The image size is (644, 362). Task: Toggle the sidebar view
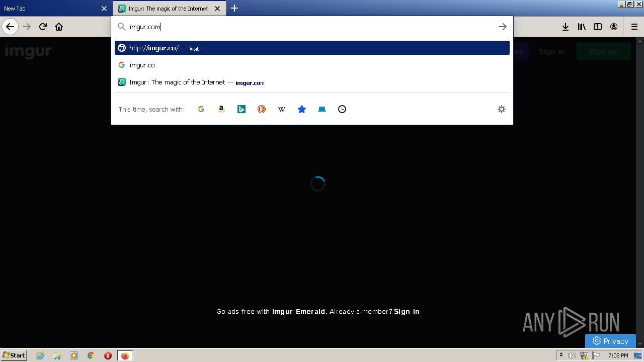(598, 27)
